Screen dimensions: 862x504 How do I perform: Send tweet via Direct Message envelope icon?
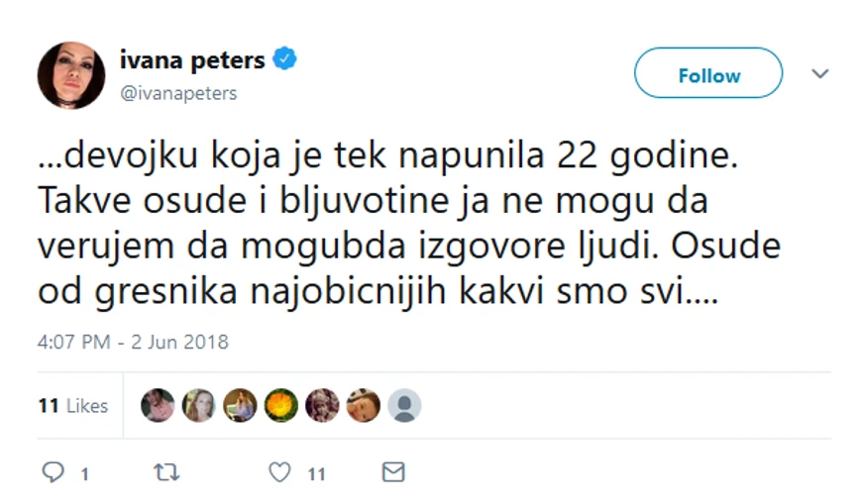[393, 472]
